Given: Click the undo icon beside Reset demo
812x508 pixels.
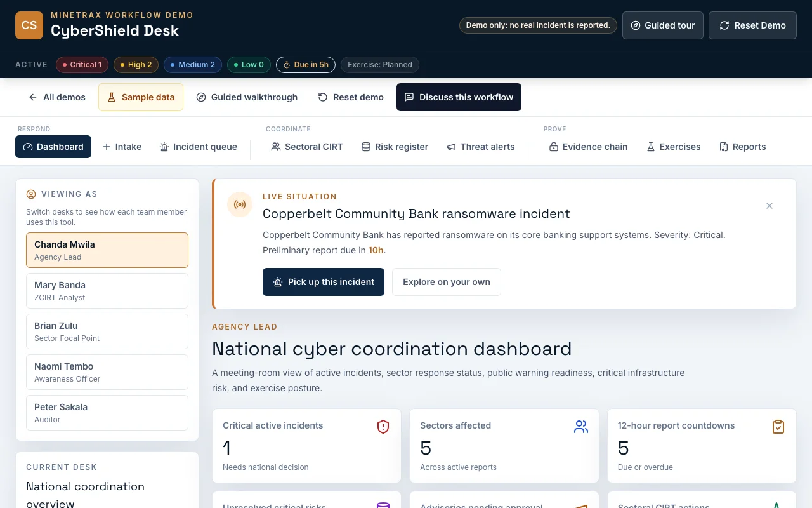Looking at the screenshot, I should pyautogui.click(x=323, y=97).
